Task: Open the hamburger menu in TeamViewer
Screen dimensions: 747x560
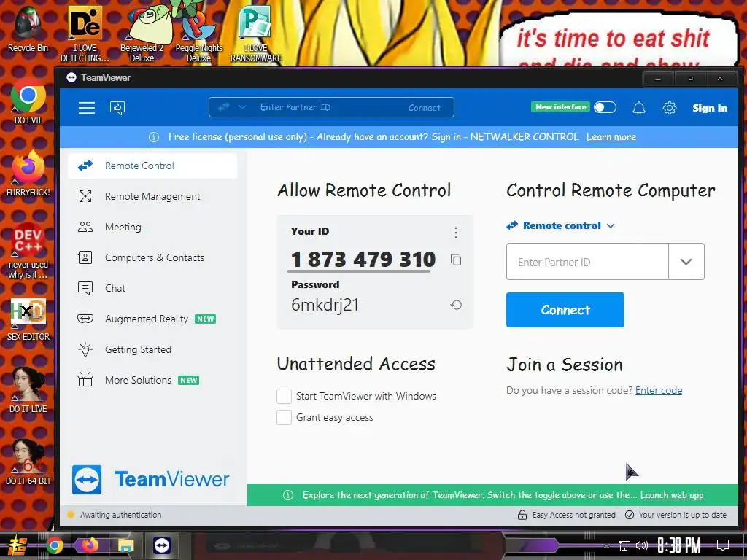Action: click(87, 108)
